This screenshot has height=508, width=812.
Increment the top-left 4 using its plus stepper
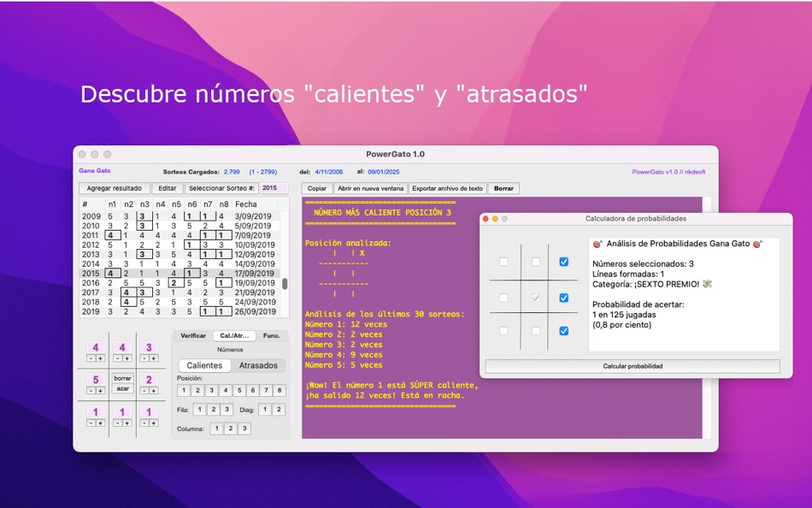click(101, 358)
